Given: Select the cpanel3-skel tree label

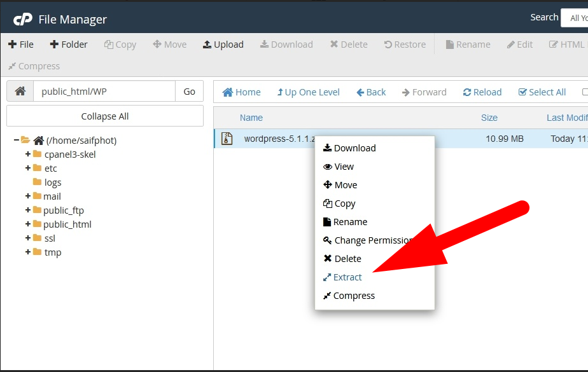Looking at the screenshot, I should 70,155.
